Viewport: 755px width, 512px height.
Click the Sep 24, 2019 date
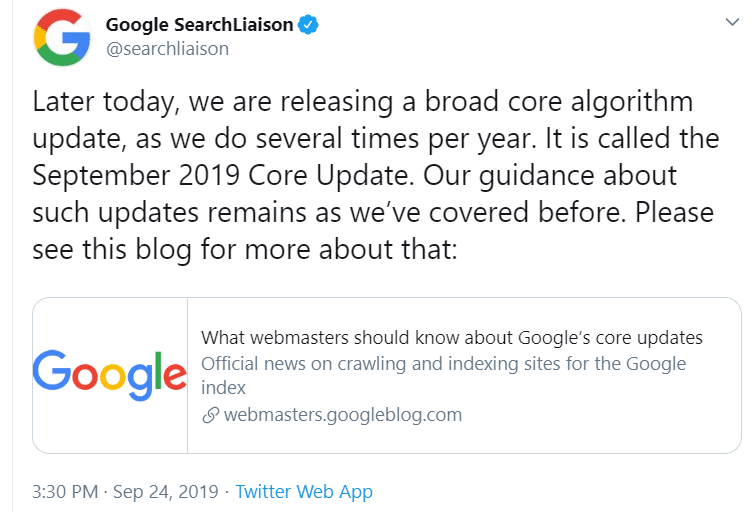(166, 492)
